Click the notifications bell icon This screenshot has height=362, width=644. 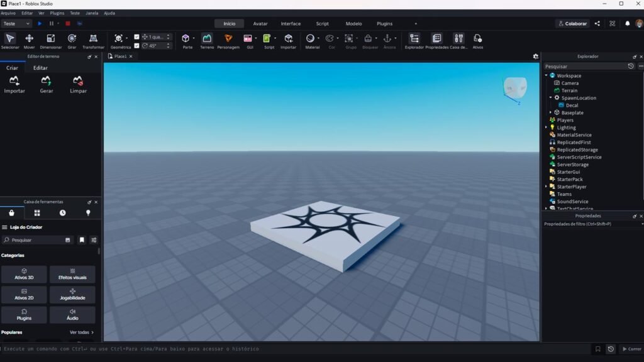point(627,23)
